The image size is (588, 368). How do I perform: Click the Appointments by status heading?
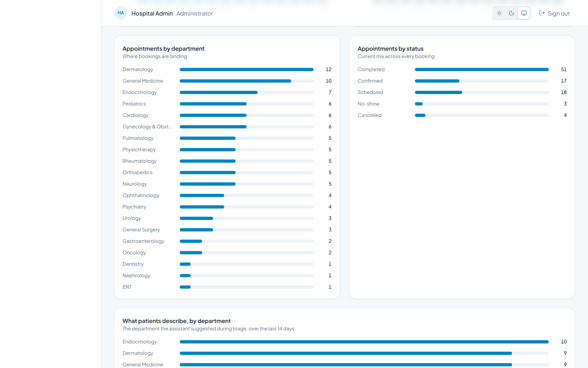(x=390, y=49)
